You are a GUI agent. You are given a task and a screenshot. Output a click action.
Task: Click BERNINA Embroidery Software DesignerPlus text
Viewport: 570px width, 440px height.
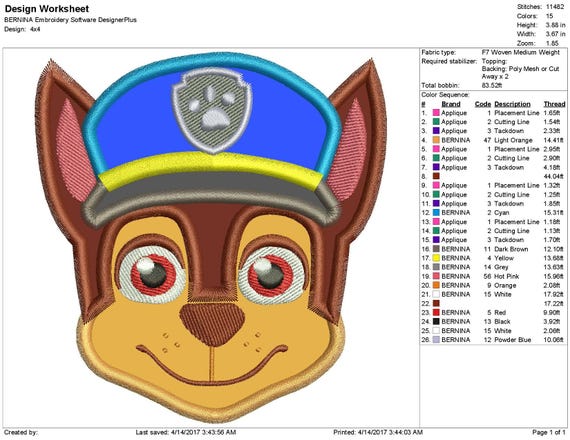71,20
